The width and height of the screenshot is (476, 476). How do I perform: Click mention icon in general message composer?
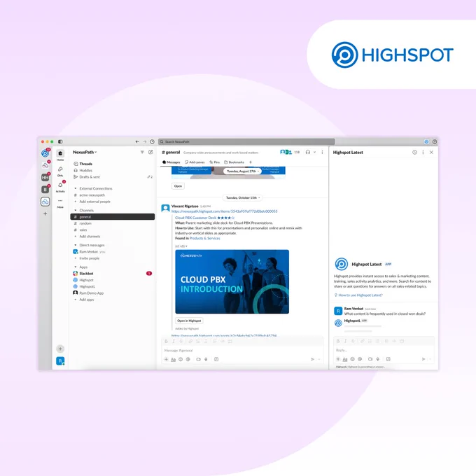coord(188,359)
